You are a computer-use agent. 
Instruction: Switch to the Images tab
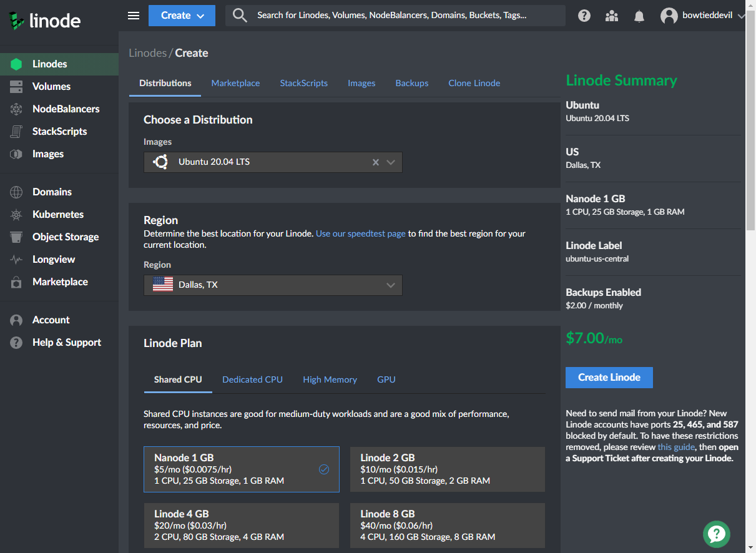point(361,83)
